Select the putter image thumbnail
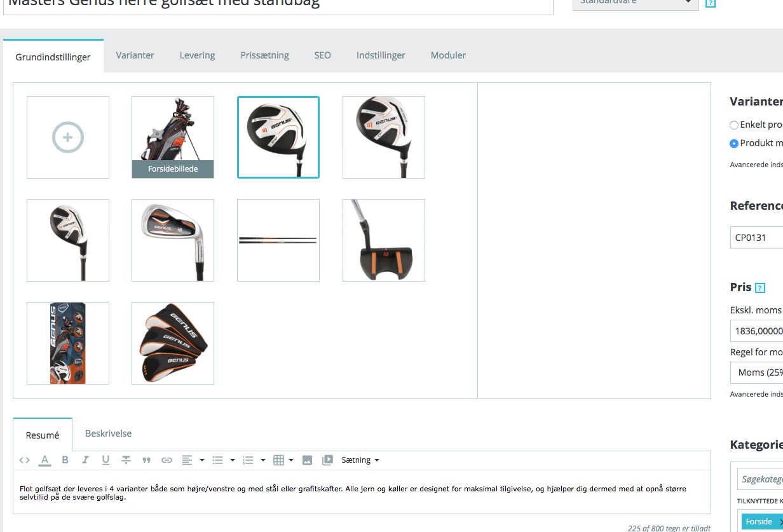 coord(384,240)
